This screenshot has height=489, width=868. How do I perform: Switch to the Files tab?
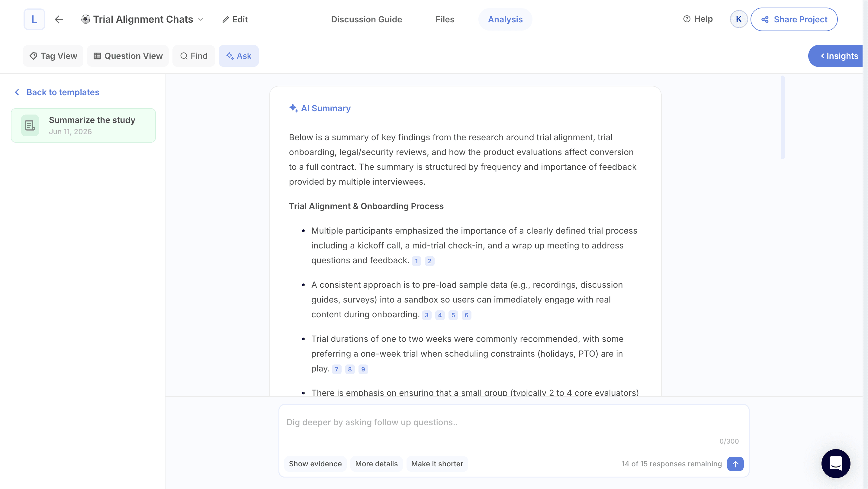[x=445, y=19]
